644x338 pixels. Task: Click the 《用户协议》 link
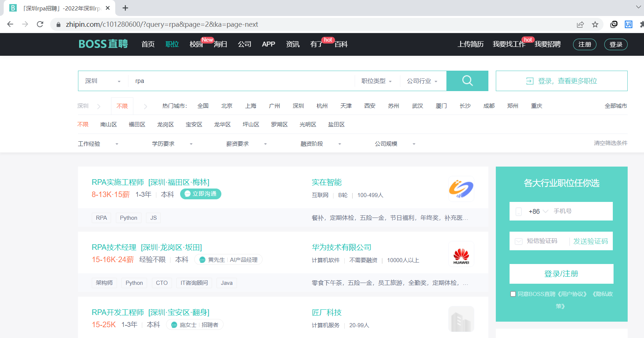[572, 294]
